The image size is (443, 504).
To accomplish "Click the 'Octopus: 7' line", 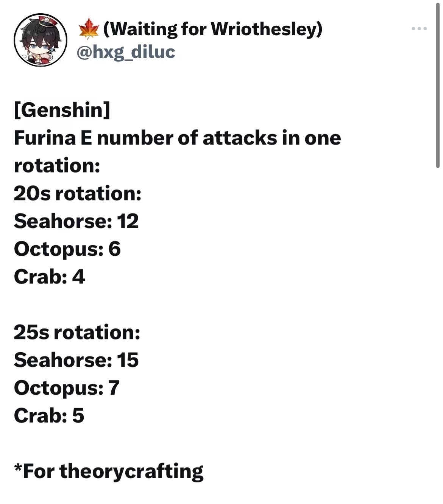I will pos(67,388).
